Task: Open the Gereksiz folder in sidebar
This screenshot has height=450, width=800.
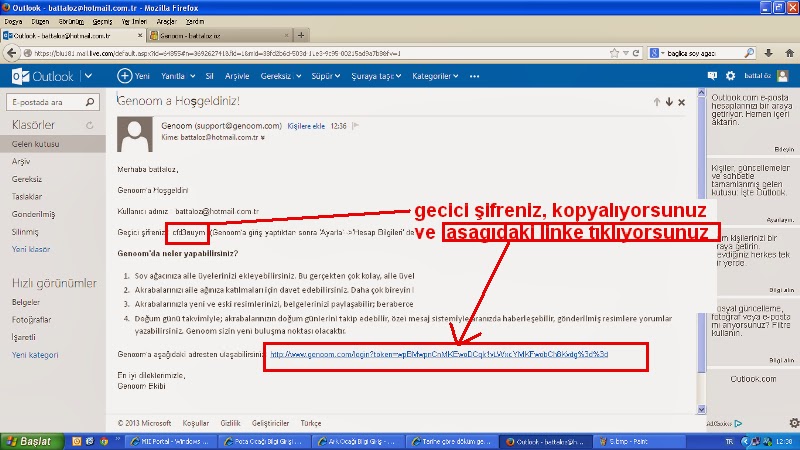Action: click(27, 179)
